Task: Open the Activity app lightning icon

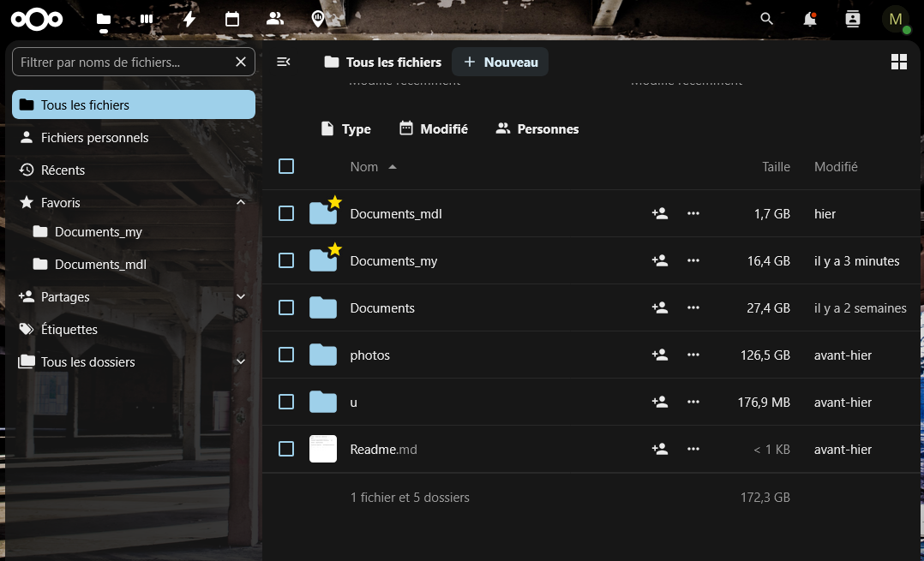Action: pos(189,19)
